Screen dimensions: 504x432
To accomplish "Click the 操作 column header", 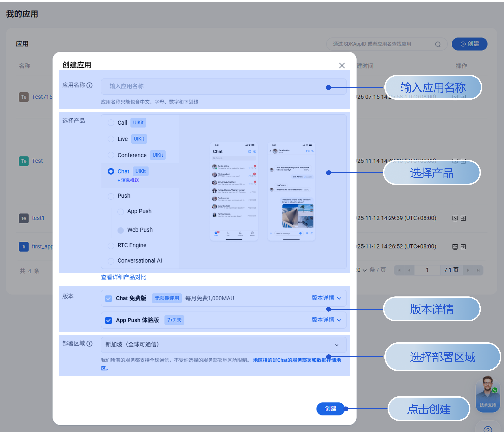I will 461,66.
